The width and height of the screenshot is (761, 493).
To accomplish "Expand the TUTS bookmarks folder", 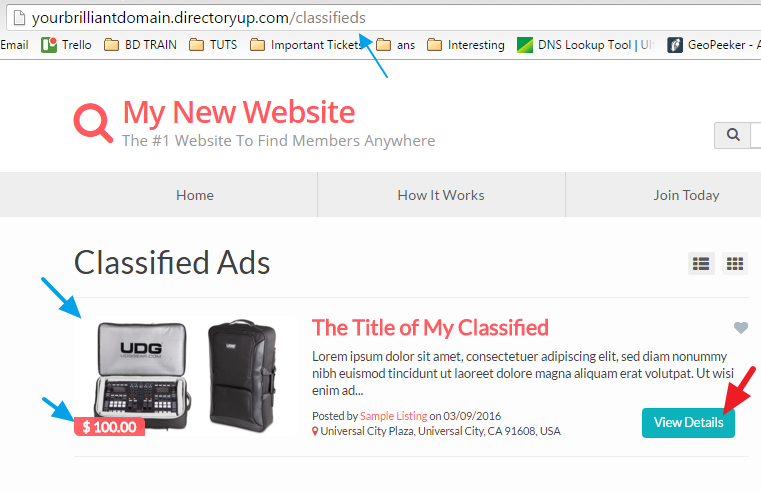I will pos(213,45).
